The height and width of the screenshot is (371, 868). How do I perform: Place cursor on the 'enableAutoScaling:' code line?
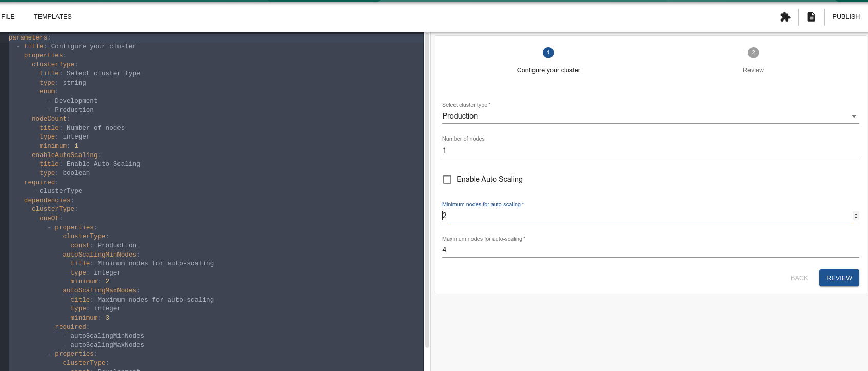[x=65, y=155]
